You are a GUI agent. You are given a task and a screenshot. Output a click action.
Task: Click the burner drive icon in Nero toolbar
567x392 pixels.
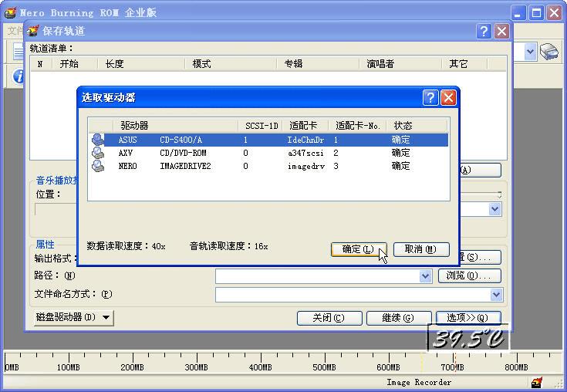tap(549, 52)
